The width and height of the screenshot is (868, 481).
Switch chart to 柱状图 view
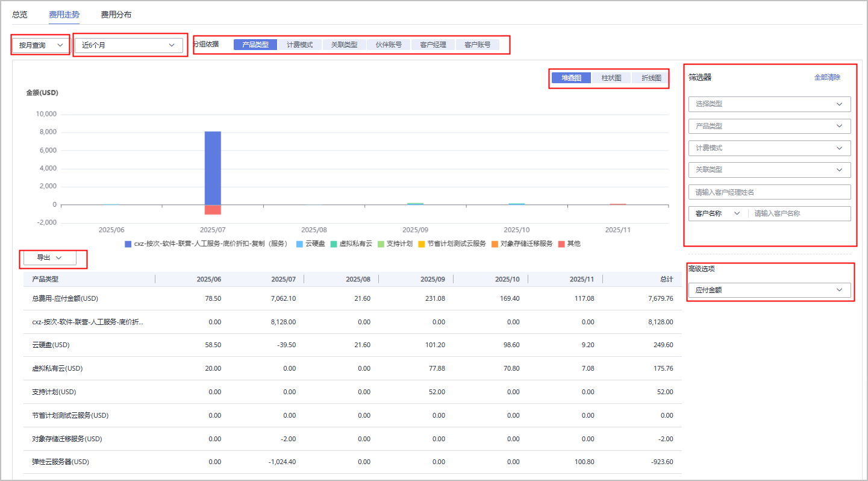coord(611,78)
